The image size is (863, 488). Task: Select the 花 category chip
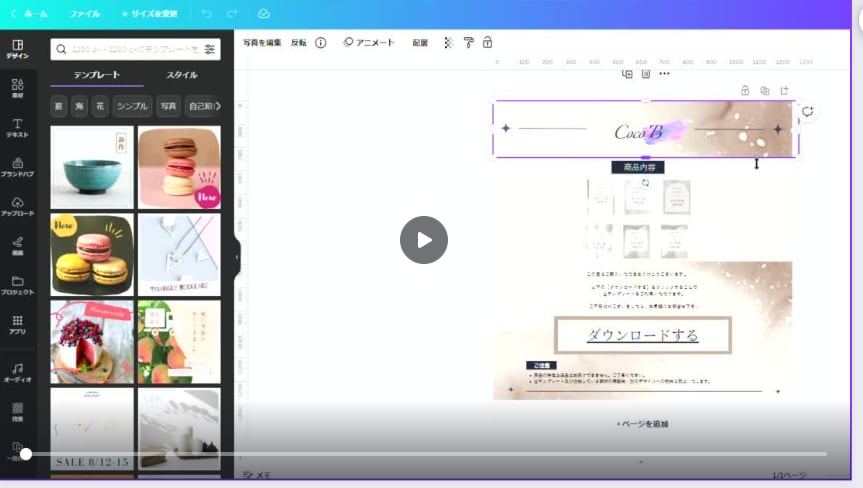100,106
